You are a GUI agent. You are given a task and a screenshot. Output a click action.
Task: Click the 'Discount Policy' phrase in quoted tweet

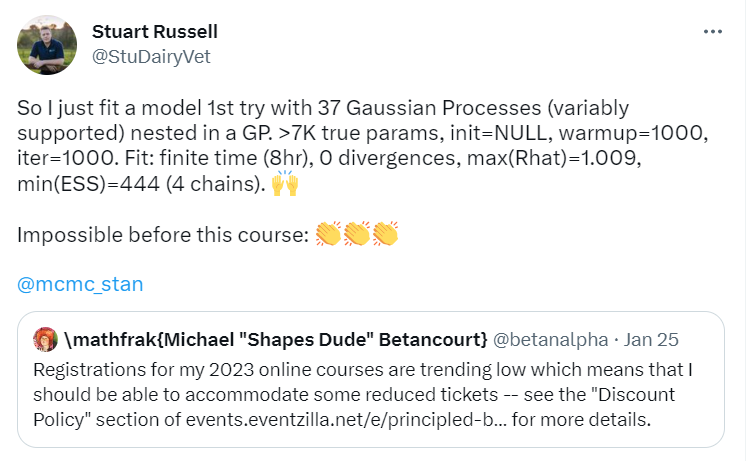[354, 407]
